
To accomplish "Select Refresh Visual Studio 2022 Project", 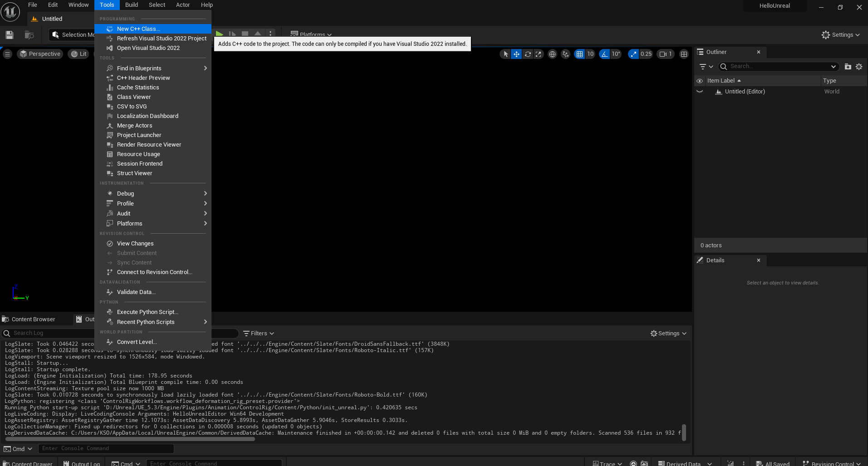I will pos(153,38).
